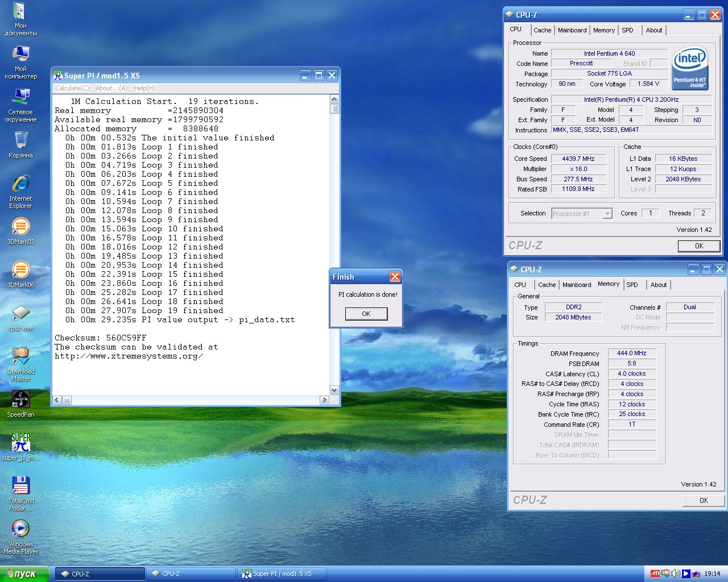Open the Download Master desktop icon

[20, 364]
